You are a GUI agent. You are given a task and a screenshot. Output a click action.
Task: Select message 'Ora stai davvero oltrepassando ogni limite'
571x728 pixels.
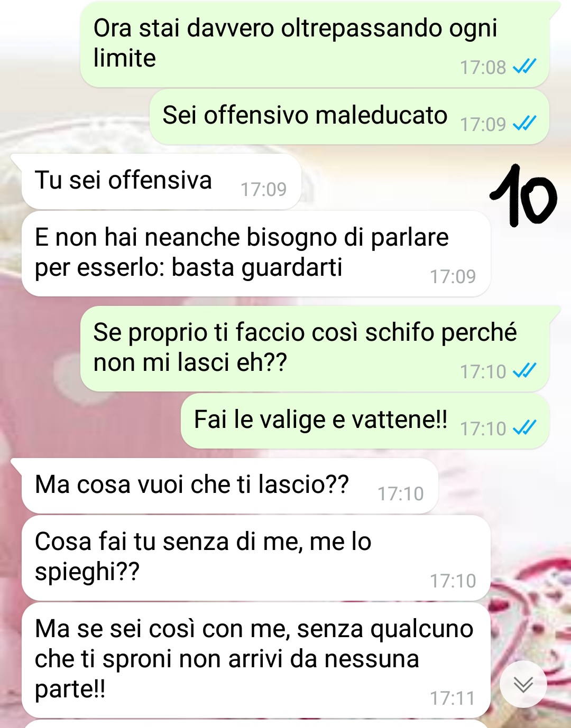coord(315,44)
